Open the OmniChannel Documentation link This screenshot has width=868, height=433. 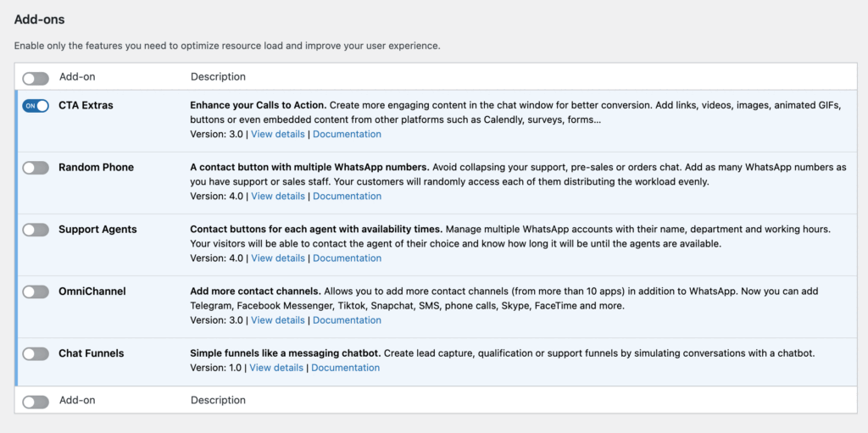(x=347, y=320)
